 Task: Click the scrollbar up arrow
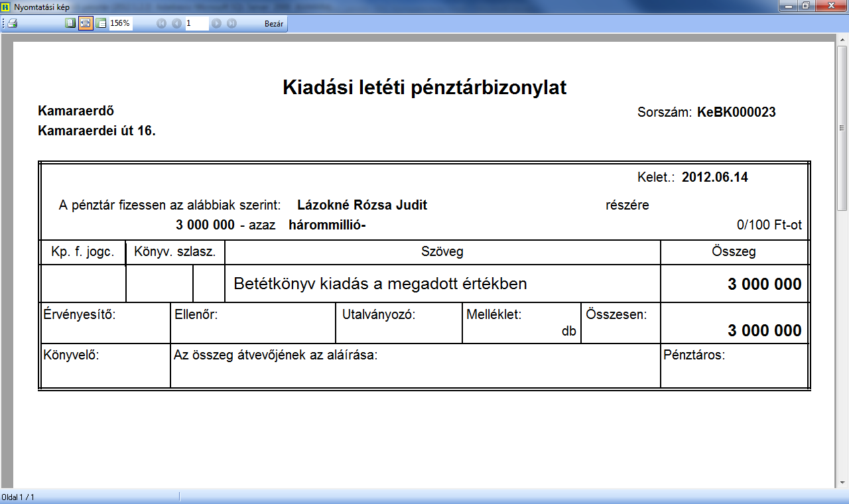[x=842, y=41]
